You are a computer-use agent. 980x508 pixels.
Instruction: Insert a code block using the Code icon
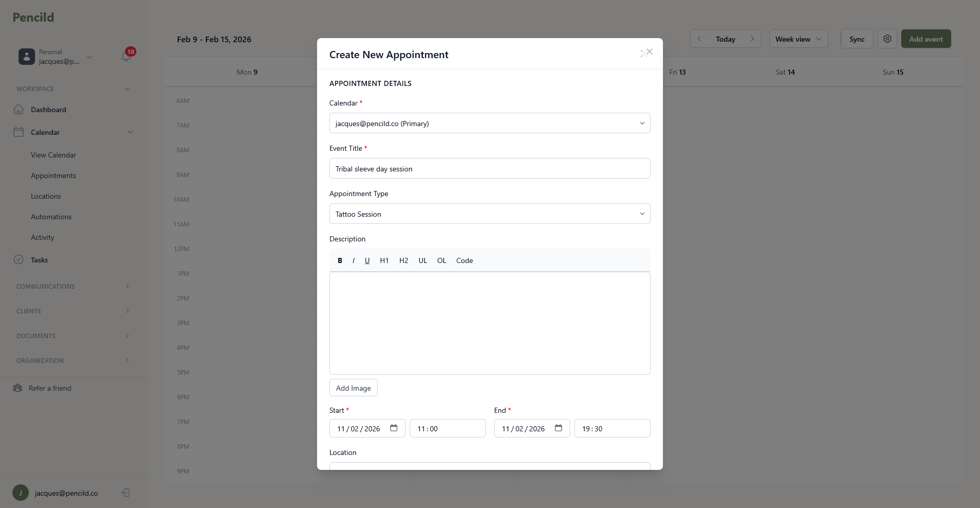pos(464,260)
